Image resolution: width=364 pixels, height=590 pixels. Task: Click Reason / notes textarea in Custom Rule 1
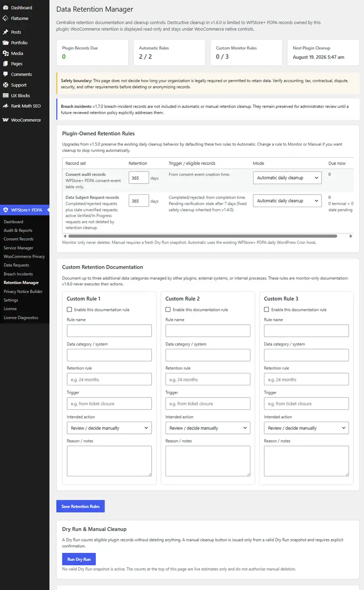click(x=109, y=461)
